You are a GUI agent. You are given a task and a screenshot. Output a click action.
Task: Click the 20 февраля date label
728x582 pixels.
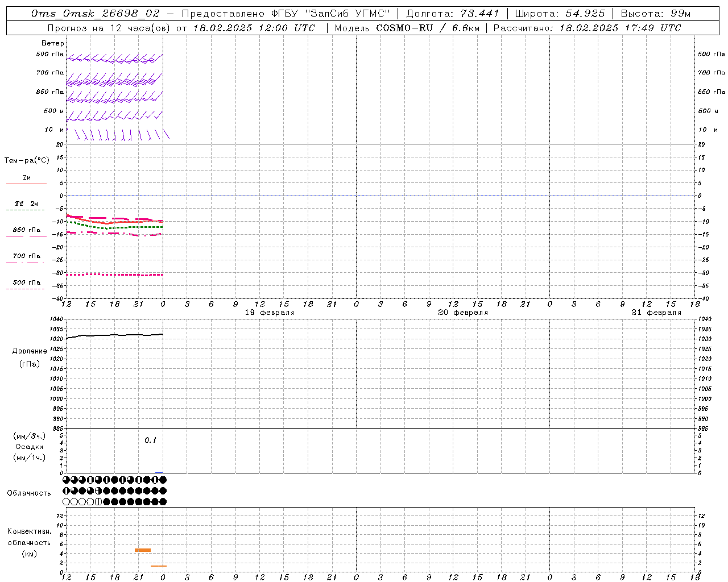pyautogui.click(x=463, y=313)
